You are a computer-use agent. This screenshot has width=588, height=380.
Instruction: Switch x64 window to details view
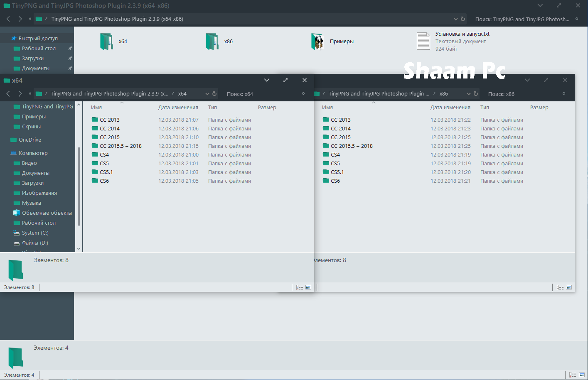click(300, 287)
